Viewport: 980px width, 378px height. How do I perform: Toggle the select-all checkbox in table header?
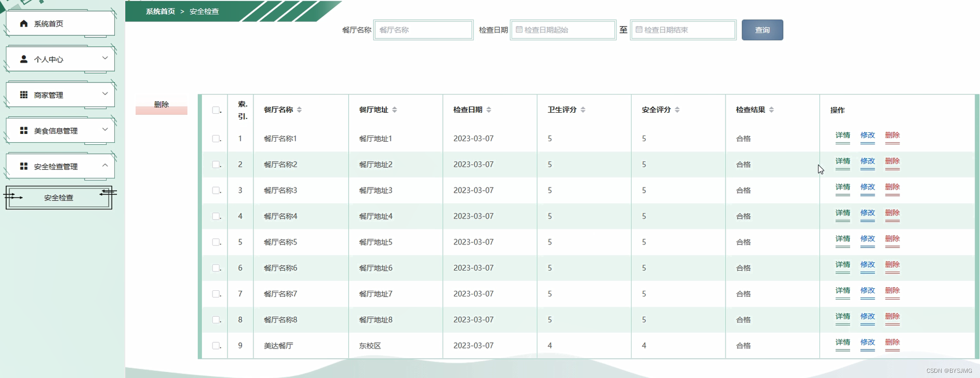pos(216,110)
